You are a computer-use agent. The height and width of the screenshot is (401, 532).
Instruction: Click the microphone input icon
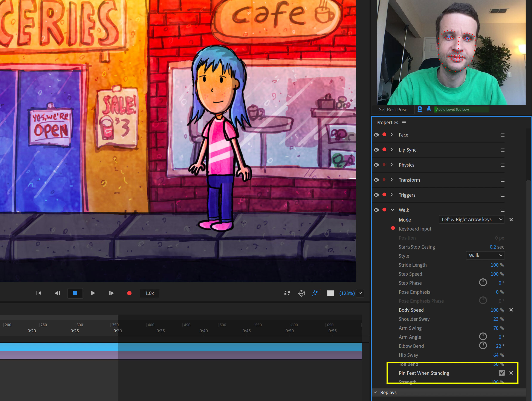pos(429,109)
